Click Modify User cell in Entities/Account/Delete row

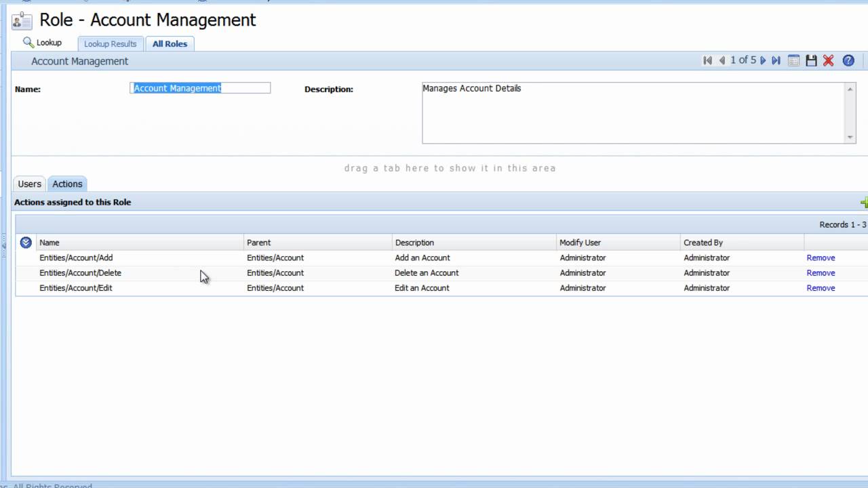(583, 272)
